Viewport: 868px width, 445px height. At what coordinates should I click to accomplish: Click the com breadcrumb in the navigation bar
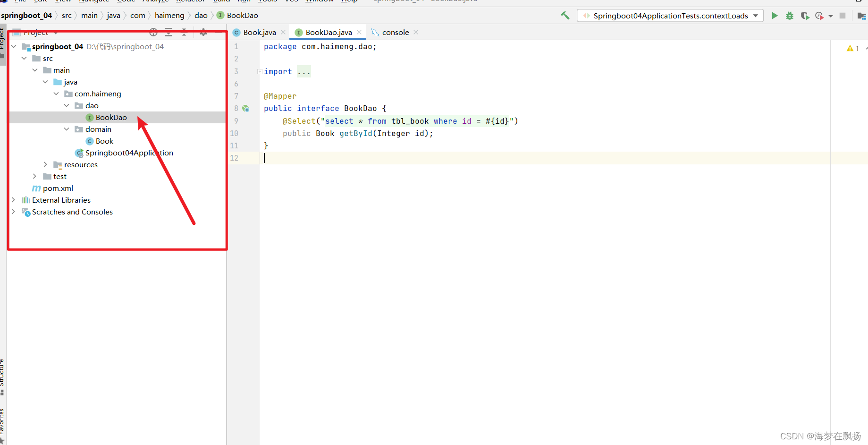(x=138, y=15)
